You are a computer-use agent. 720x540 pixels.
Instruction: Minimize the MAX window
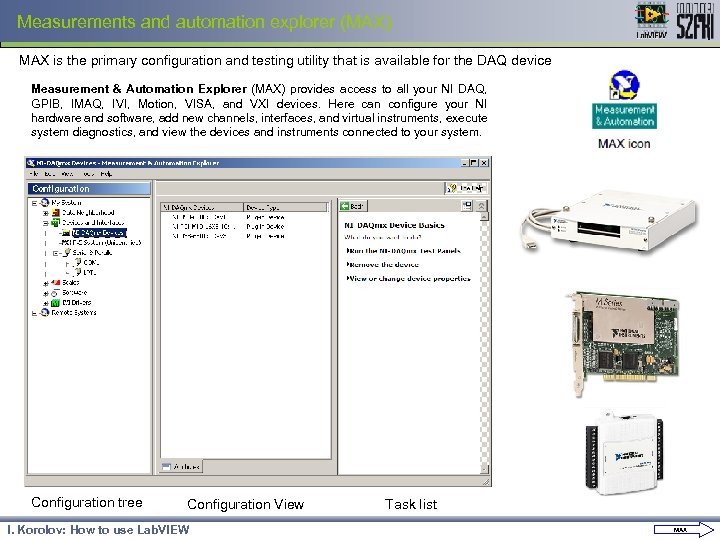click(x=465, y=163)
